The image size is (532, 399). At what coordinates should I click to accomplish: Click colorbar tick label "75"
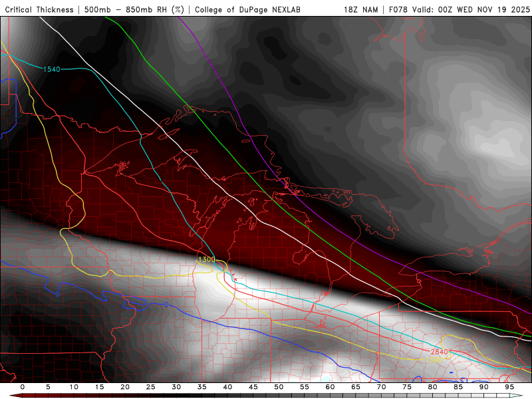click(x=407, y=387)
